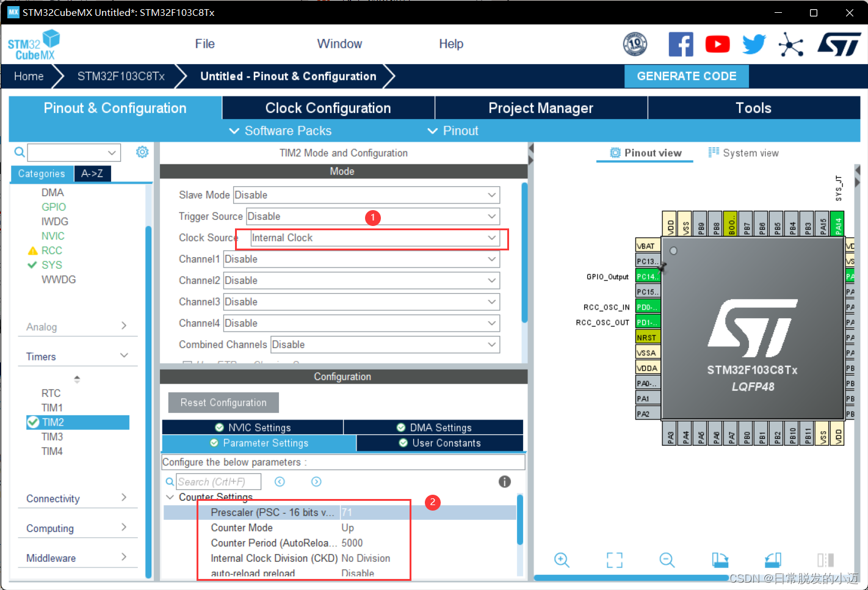Select TIM3 in the Timers list
This screenshot has width=868, height=590.
tap(52, 437)
